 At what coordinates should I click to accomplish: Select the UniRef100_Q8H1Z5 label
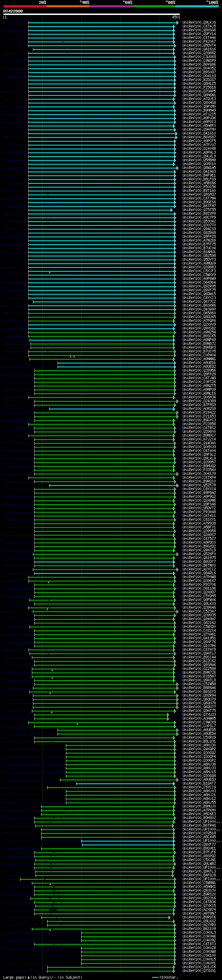pos(199,84)
